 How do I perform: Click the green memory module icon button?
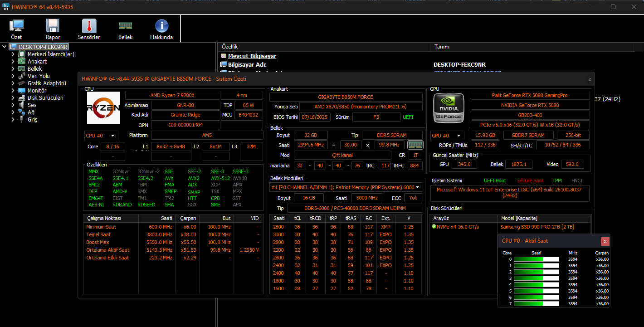point(415,145)
